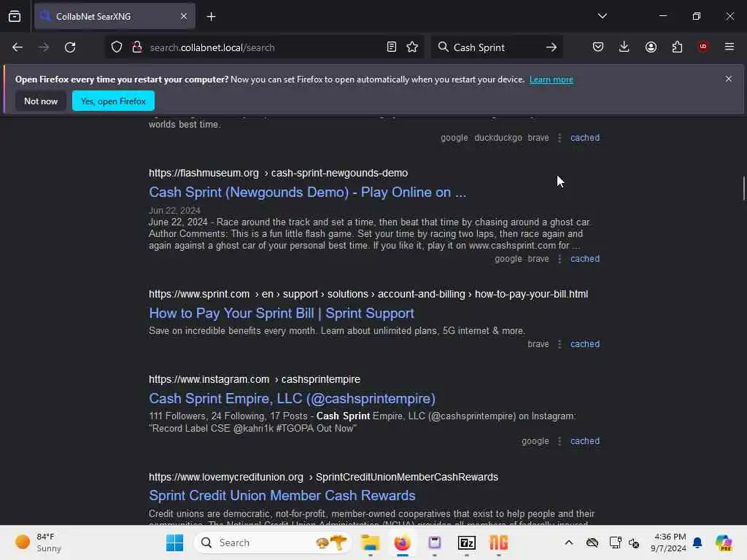Click the search bar magnifier icon
The height and width of the screenshot is (560, 747).
click(x=443, y=47)
